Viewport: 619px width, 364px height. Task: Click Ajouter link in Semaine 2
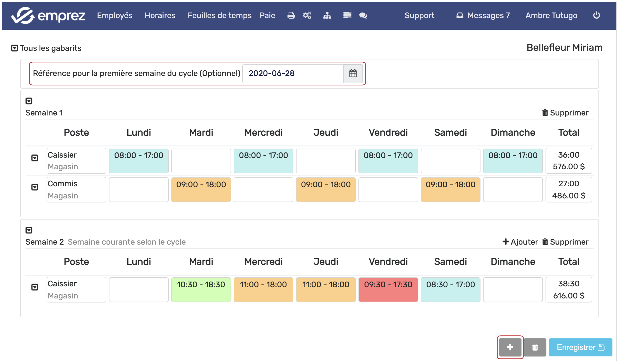coord(520,242)
